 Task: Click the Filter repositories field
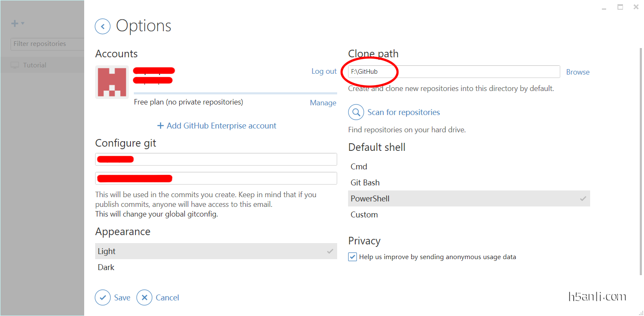coord(47,44)
